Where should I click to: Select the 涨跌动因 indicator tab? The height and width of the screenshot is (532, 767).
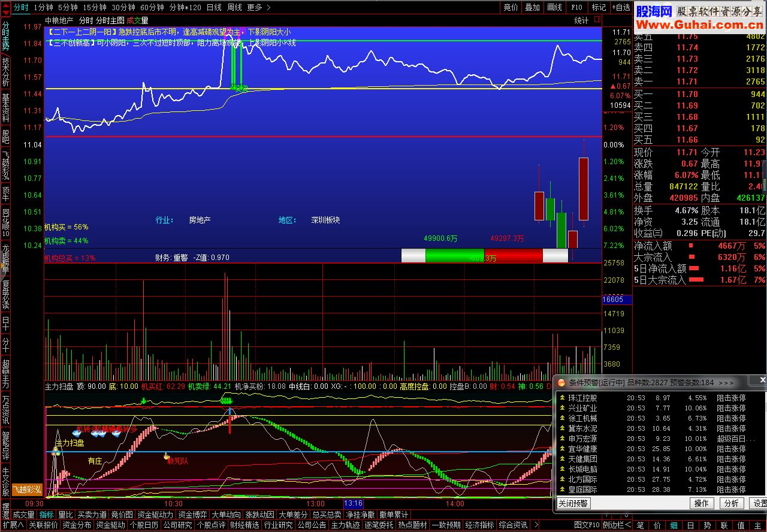(x=259, y=515)
